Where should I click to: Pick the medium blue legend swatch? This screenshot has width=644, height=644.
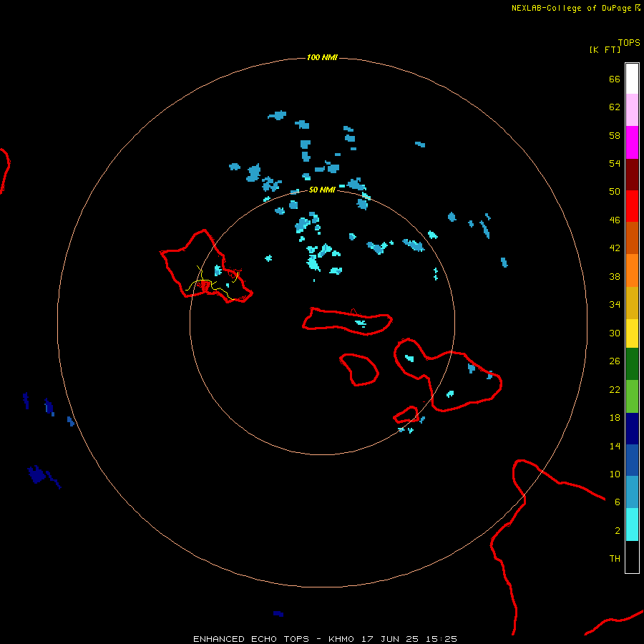pos(632,460)
